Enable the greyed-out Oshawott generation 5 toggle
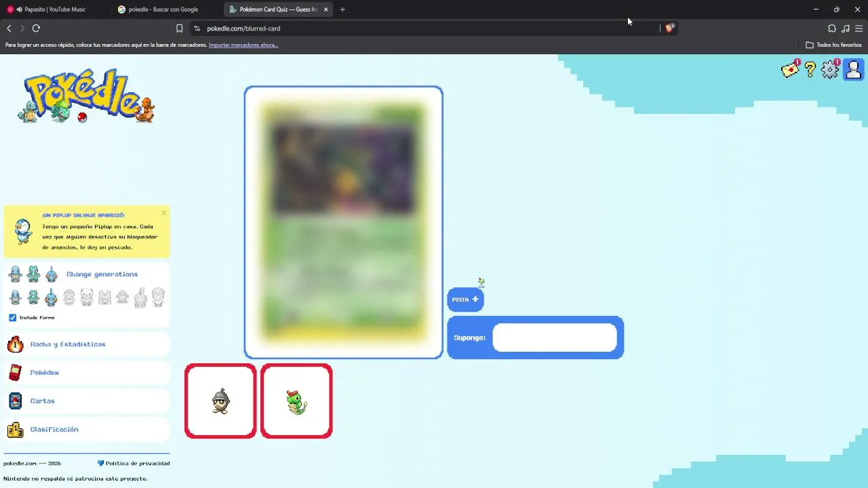This screenshot has width=868, height=488. click(x=87, y=297)
